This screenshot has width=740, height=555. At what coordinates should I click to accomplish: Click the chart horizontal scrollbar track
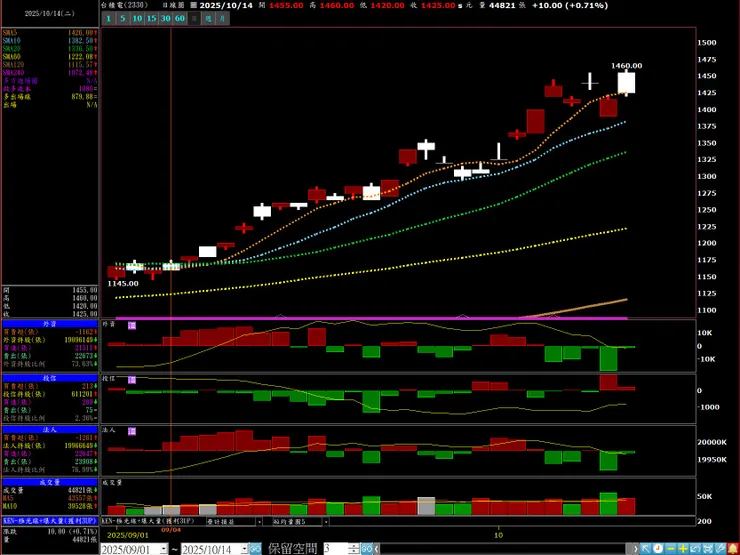pos(503,549)
